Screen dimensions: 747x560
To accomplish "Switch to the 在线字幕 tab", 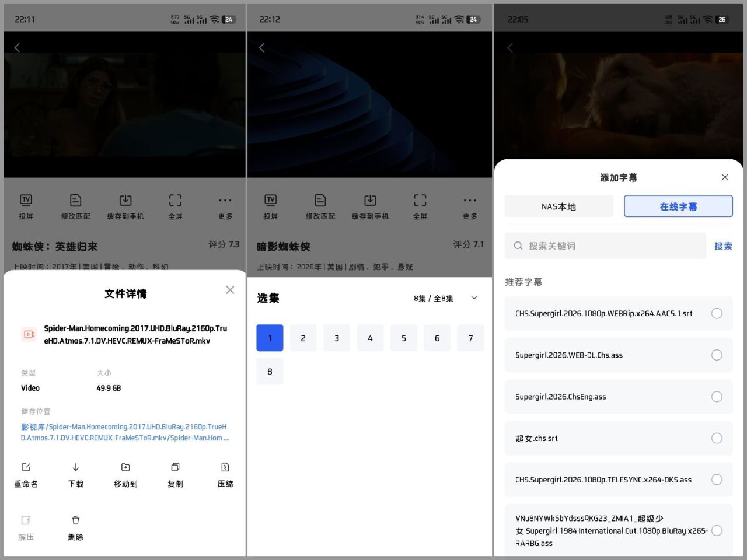I will point(678,206).
